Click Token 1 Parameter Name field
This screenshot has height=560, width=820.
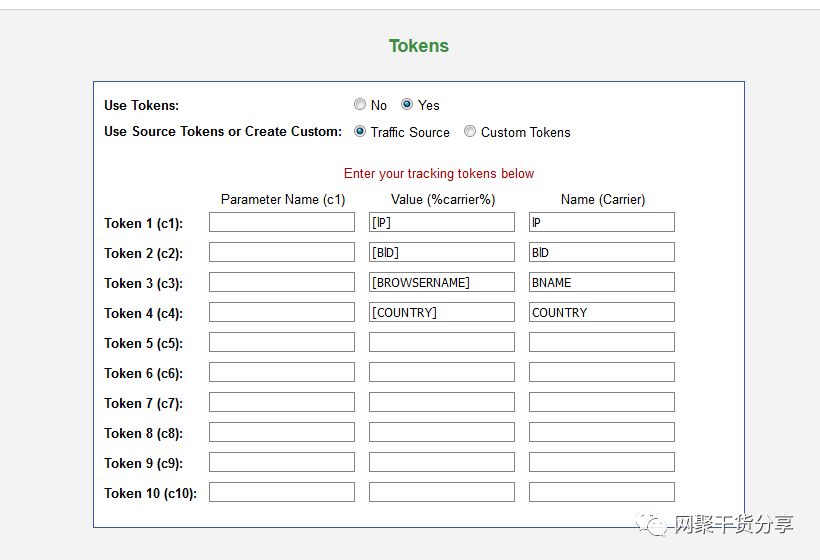[282, 222]
